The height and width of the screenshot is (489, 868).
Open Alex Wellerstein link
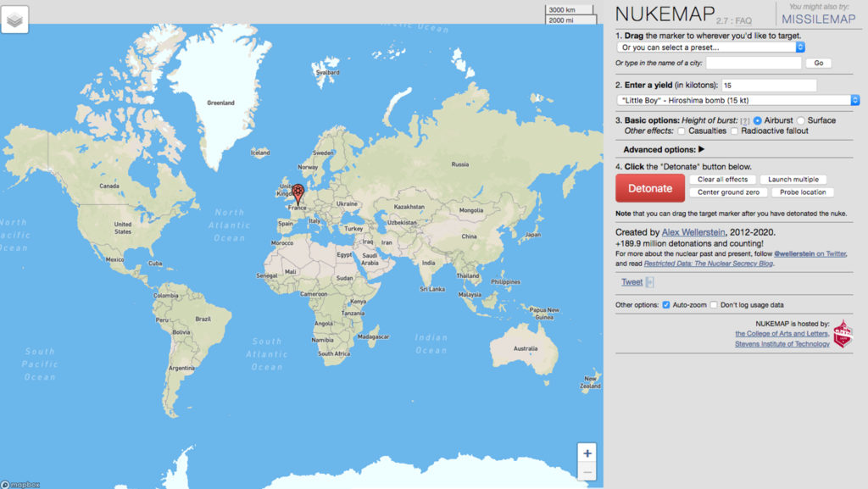[693, 232]
